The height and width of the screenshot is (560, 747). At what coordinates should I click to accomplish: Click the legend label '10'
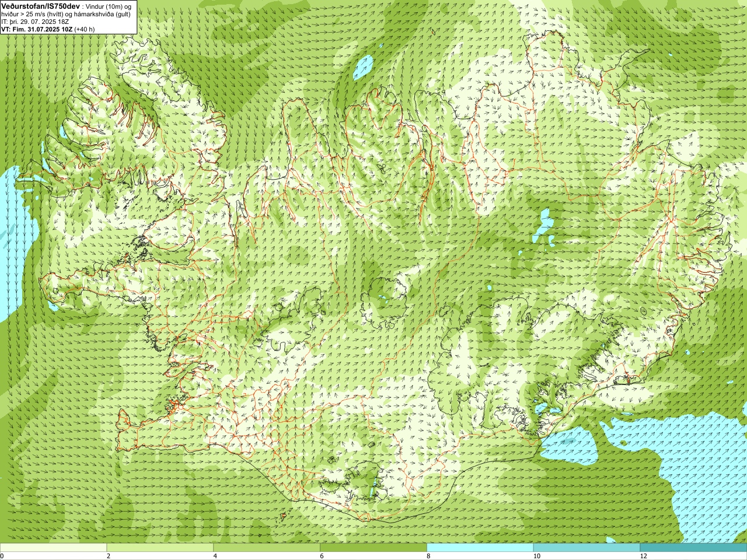pos(536,556)
